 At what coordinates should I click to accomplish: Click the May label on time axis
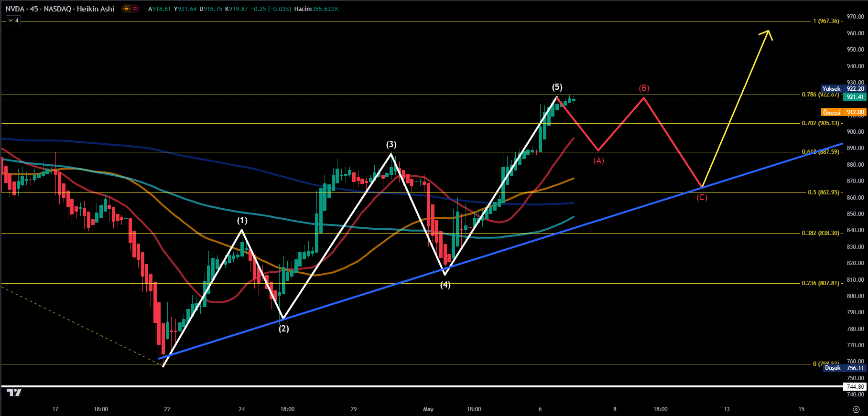[x=428, y=409]
